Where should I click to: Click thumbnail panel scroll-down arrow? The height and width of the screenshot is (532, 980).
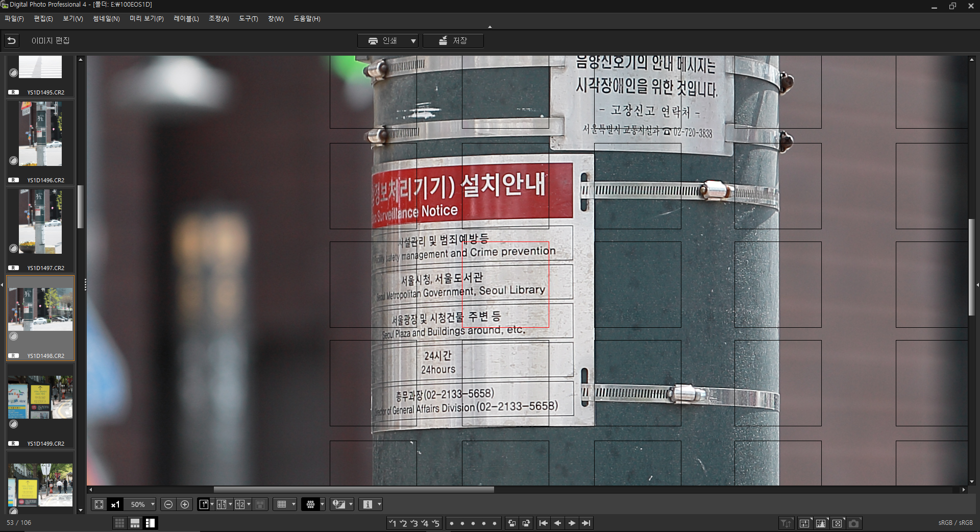(80, 510)
